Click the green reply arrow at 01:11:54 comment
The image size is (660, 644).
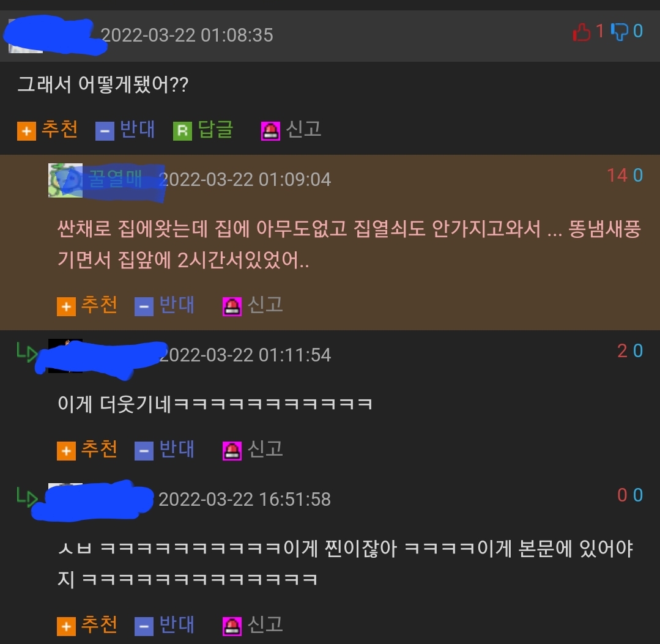(27, 352)
